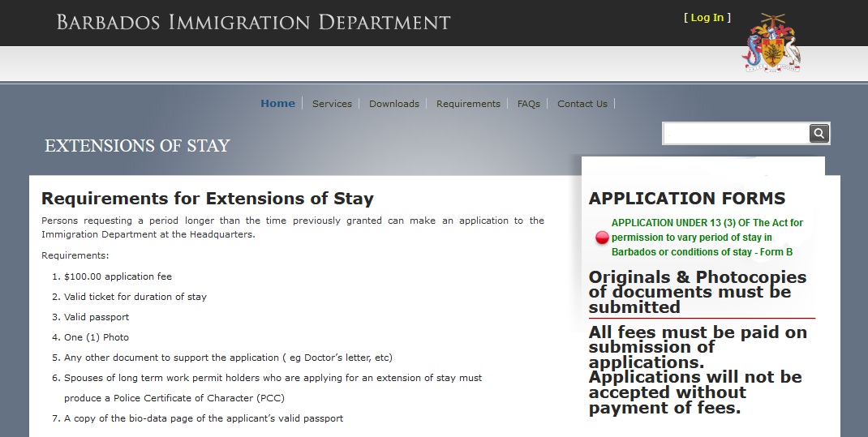Navigate to Contact Us
868x437 pixels.
[582, 104]
